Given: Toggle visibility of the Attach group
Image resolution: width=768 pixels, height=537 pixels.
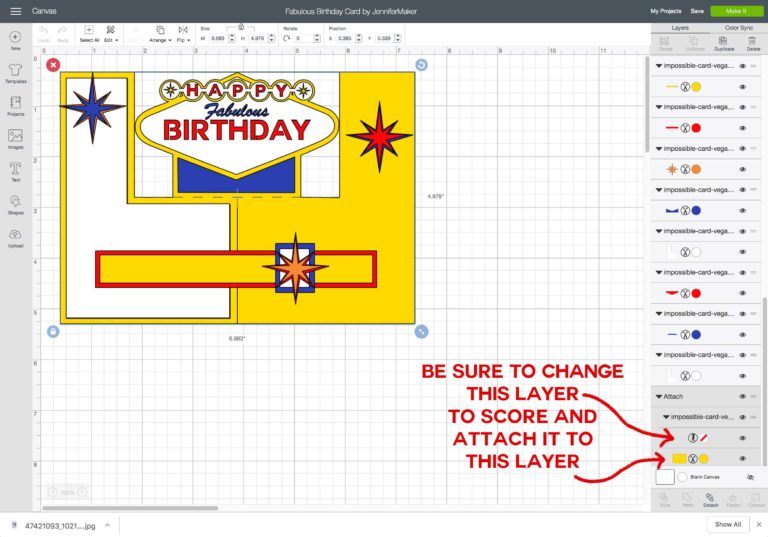Looking at the screenshot, I should click(x=743, y=396).
